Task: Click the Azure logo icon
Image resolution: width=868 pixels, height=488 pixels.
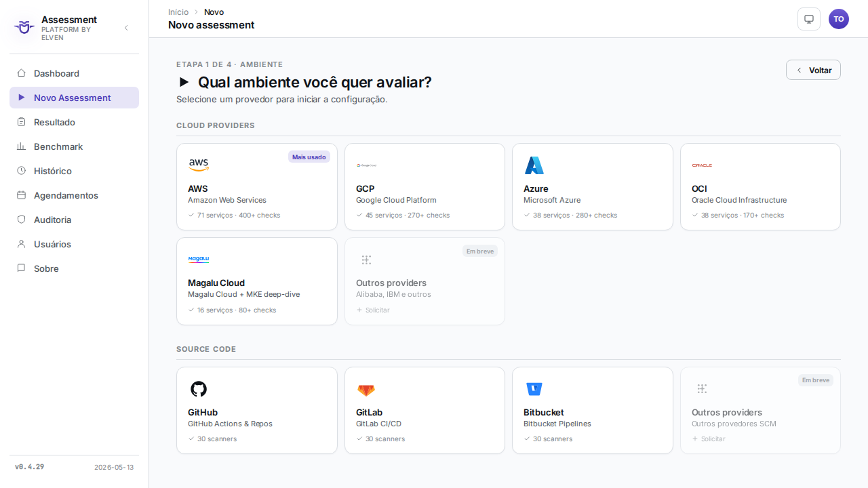Action: pos(534,165)
